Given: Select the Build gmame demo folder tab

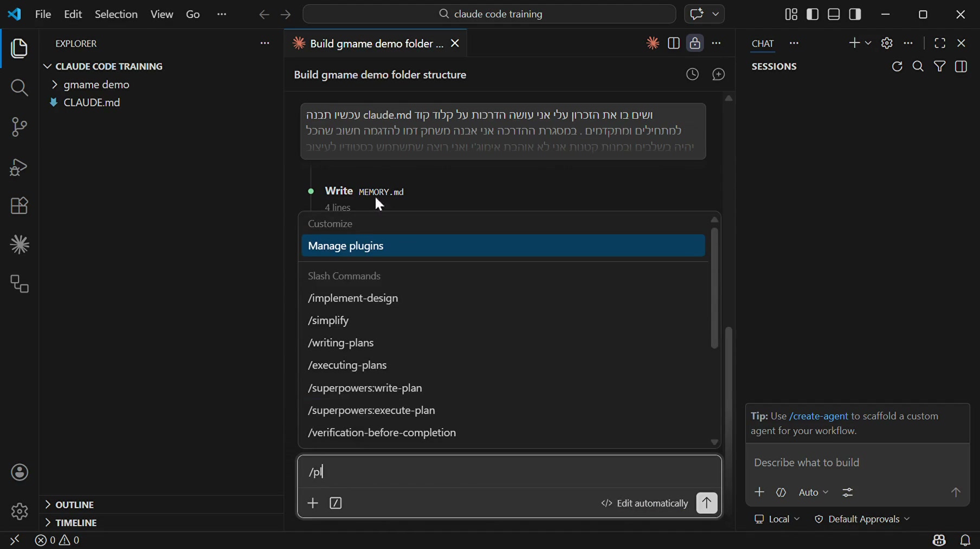Looking at the screenshot, I should pyautogui.click(x=376, y=43).
